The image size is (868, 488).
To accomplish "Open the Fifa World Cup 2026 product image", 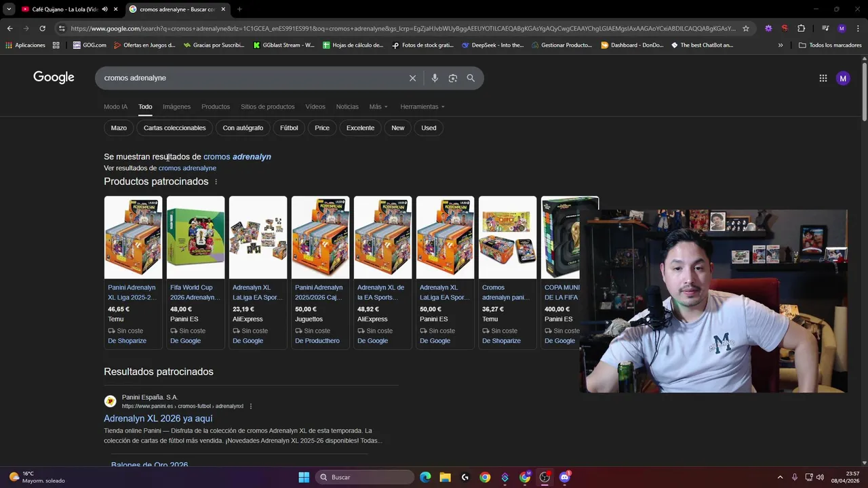I will click(x=195, y=237).
